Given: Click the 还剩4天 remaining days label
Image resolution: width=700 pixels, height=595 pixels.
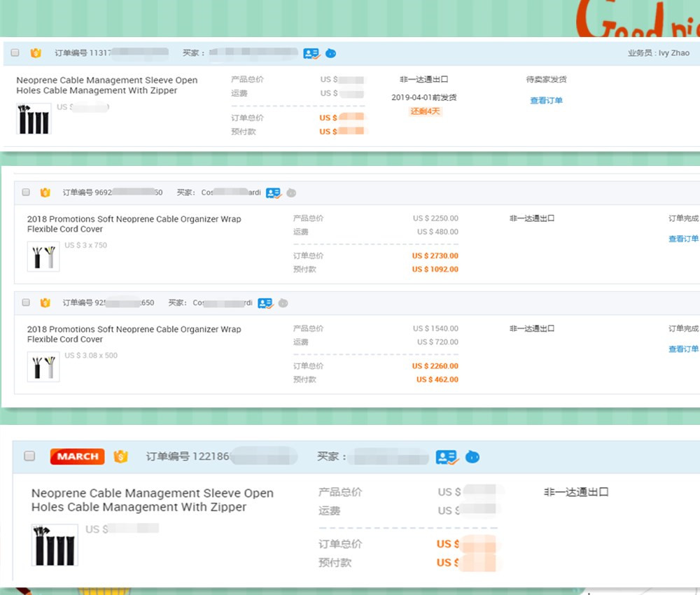Looking at the screenshot, I should point(426,111).
